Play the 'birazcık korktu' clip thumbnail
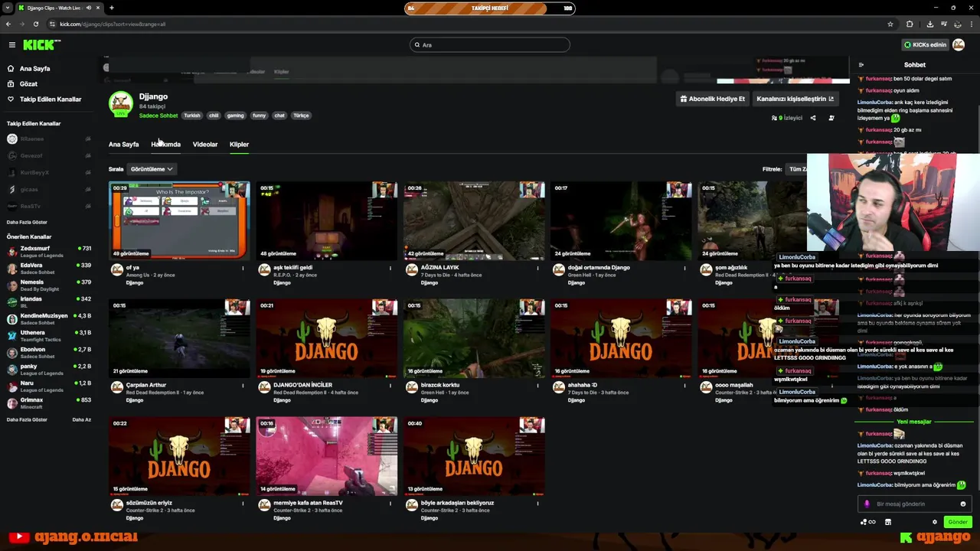The image size is (980, 551). click(x=474, y=338)
